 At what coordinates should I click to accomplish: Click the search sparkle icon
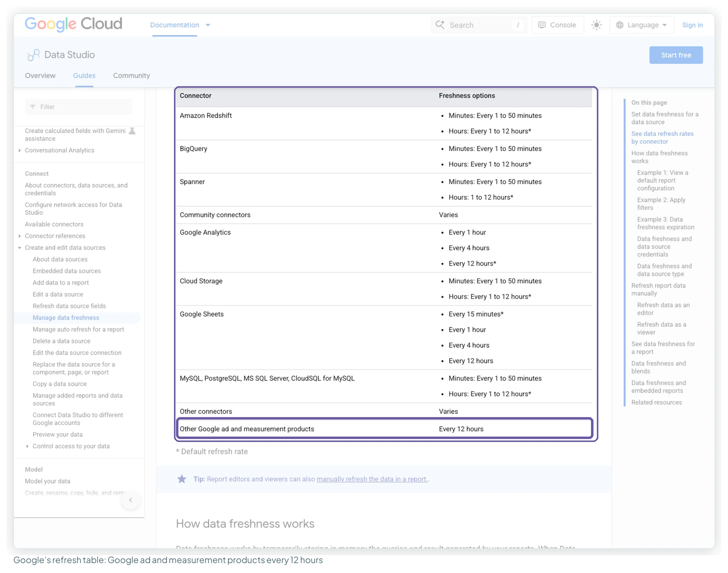tap(439, 25)
